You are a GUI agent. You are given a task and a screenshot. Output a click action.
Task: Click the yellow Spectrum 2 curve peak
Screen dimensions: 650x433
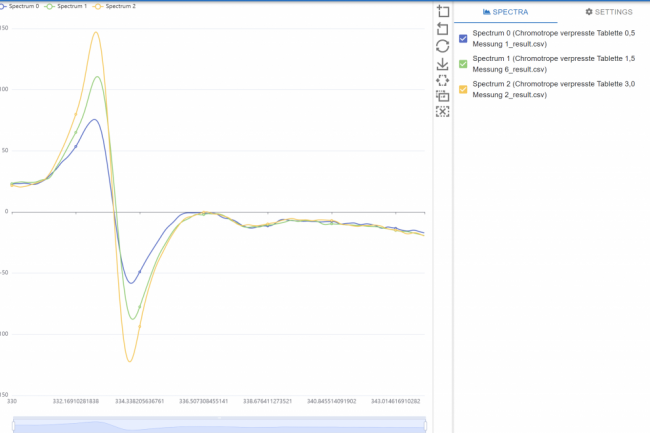(96, 33)
